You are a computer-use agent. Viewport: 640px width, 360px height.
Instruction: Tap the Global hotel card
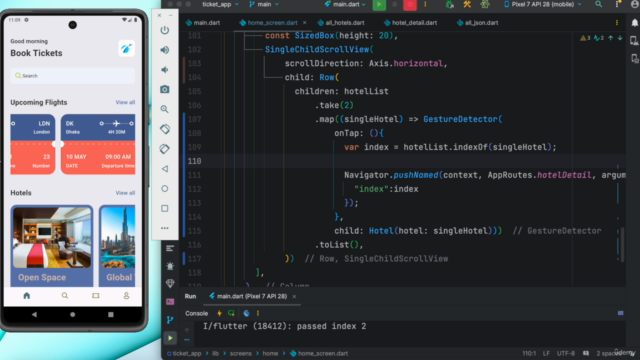pyautogui.click(x=117, y=246)
